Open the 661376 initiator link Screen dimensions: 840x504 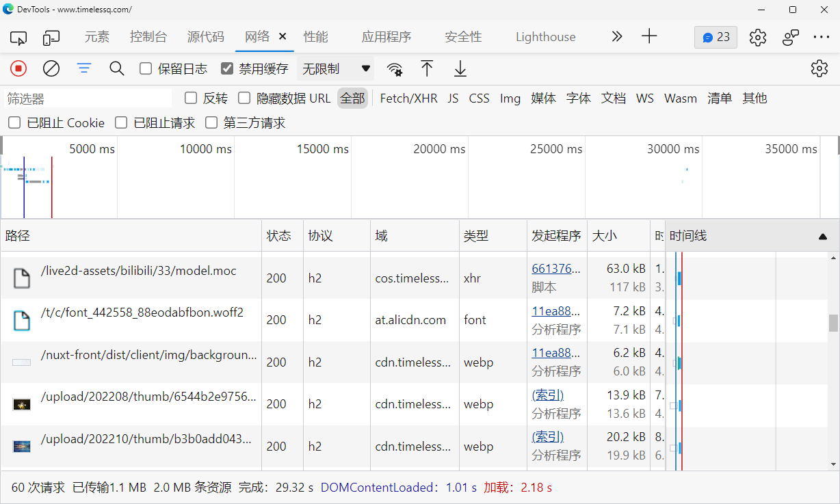555,269
